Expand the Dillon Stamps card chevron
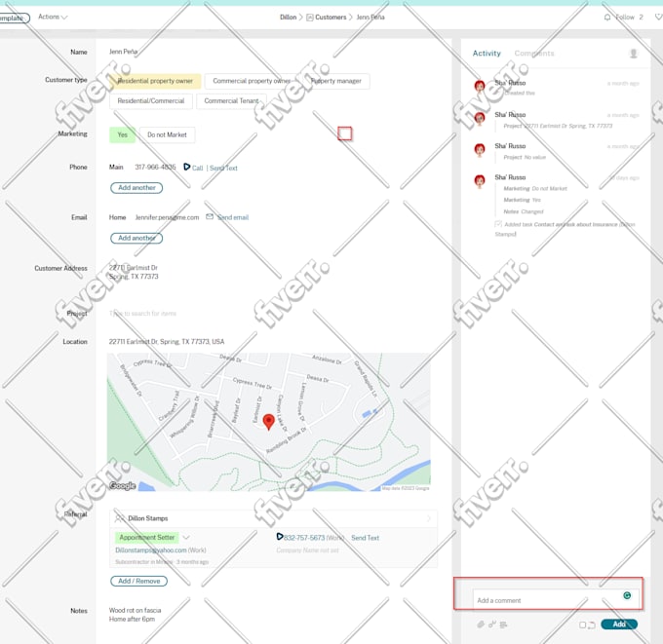The image size is (663, 644). click(429, 518)
